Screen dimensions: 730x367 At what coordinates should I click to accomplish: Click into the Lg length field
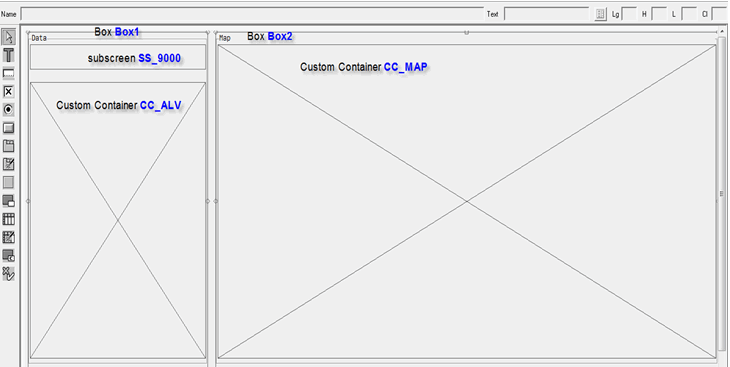coord(629,14)
